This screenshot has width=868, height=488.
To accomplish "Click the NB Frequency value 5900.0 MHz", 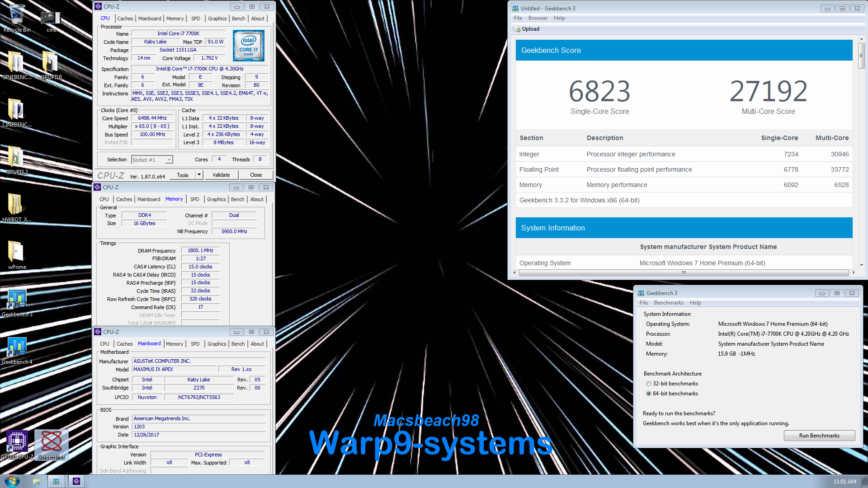I will point(234,231).
